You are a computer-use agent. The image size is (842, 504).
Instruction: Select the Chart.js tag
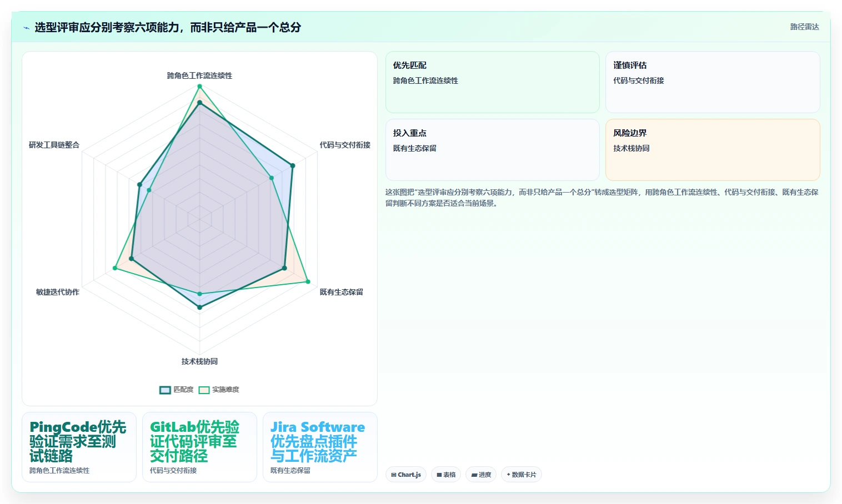tap(406, 475)
